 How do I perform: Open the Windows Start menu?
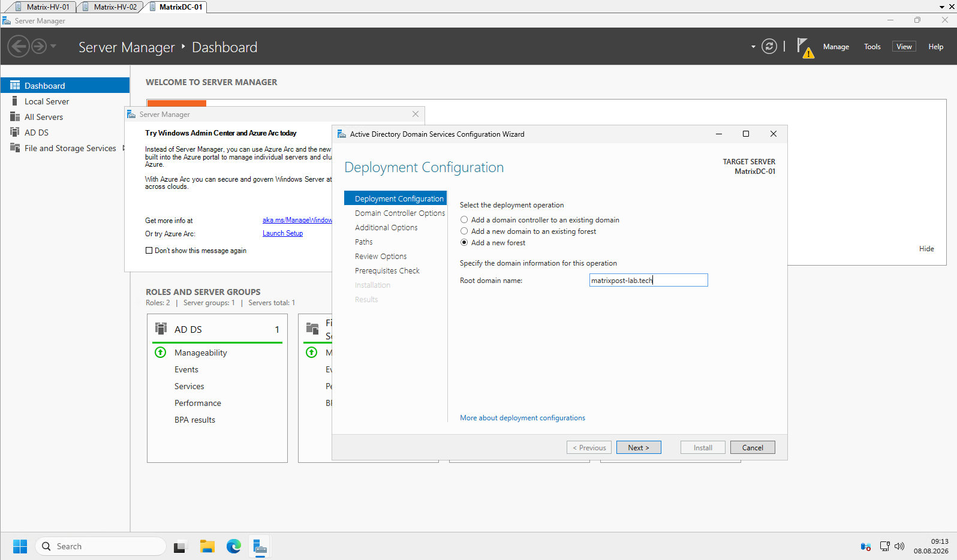coord(20,546)
